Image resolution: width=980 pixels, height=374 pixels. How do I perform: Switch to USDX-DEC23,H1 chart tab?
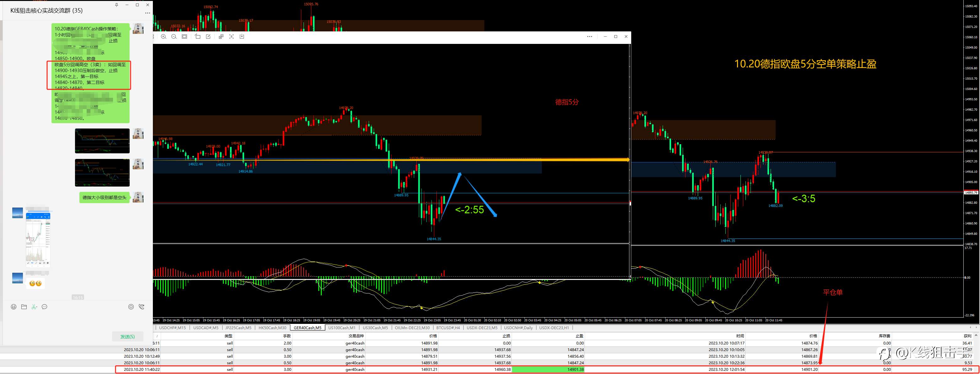pyautogui.click(x=554, y=328)
